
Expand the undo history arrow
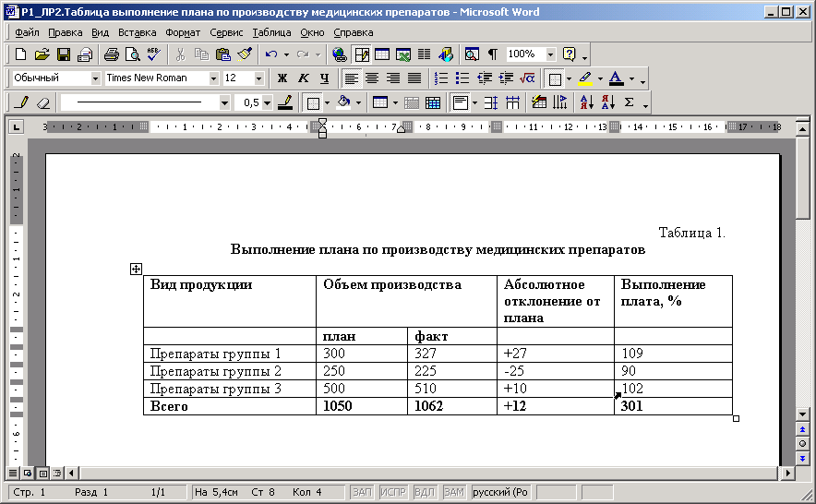(x=286, y=54)
